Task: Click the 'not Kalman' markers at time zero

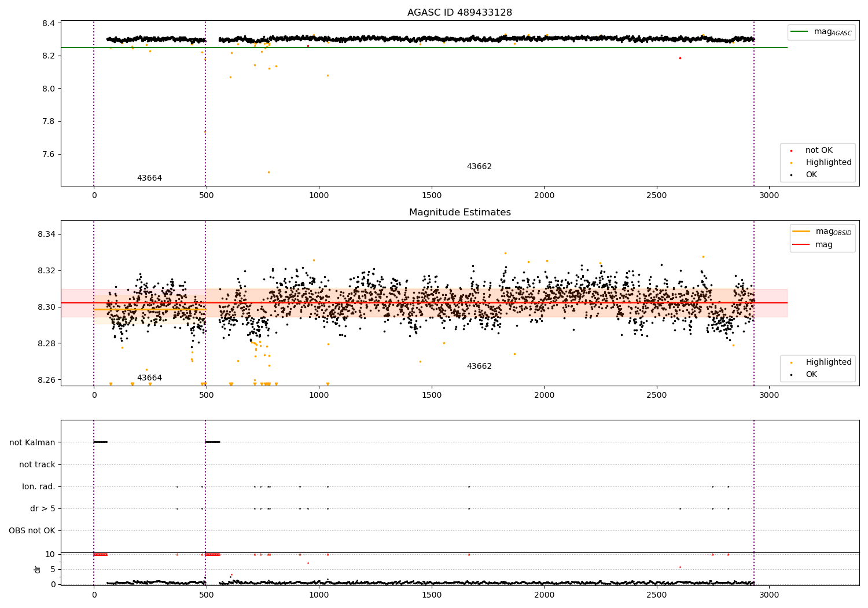Action: (101, 442)
